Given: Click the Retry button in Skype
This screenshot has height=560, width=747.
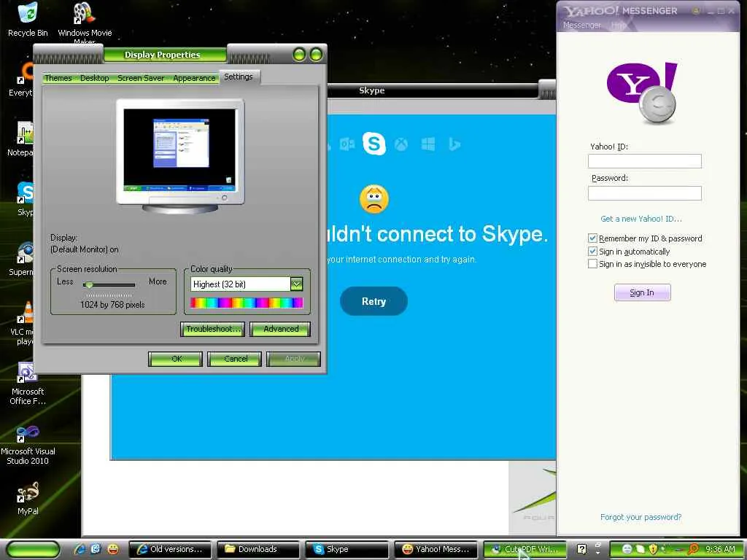Looking at the screenshot, I should [x=373, y=301].
